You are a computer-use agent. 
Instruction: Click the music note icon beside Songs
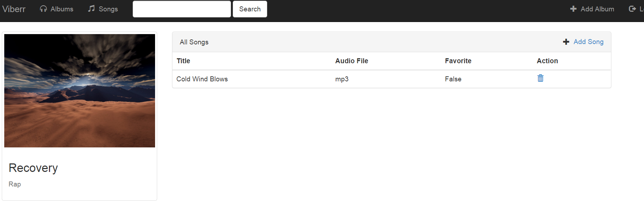[x=92, y=9]
